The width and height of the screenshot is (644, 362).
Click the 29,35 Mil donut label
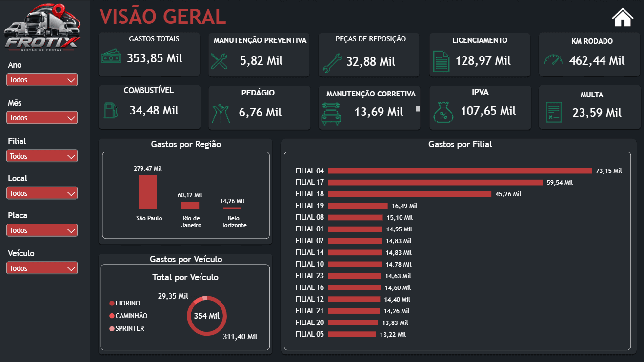click(173, 296)
